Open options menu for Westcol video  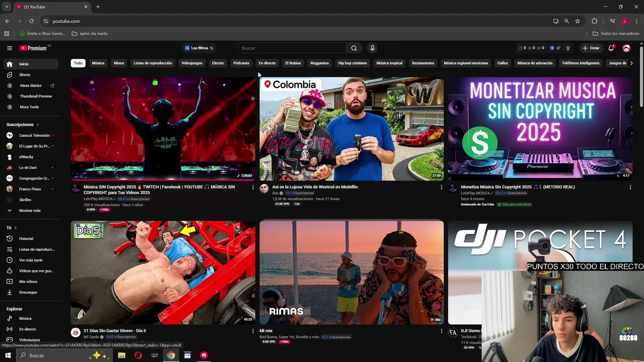pos(441,187)
